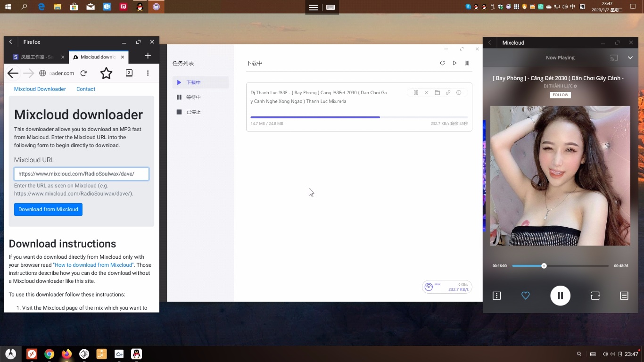Screen dimensions: 644x362
Task: Click the Firefox back arrow
Action: click(x=13, y=73)
